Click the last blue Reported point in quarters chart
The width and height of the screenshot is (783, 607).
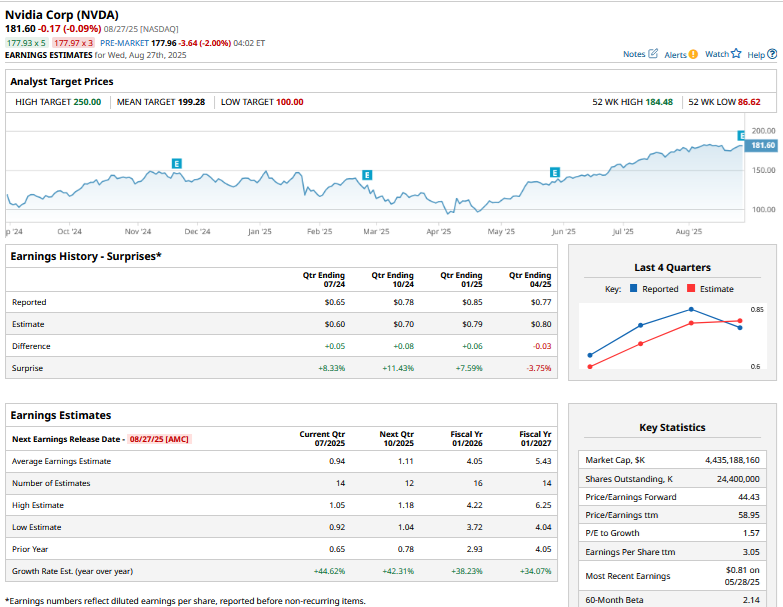(x=740, y=327)
